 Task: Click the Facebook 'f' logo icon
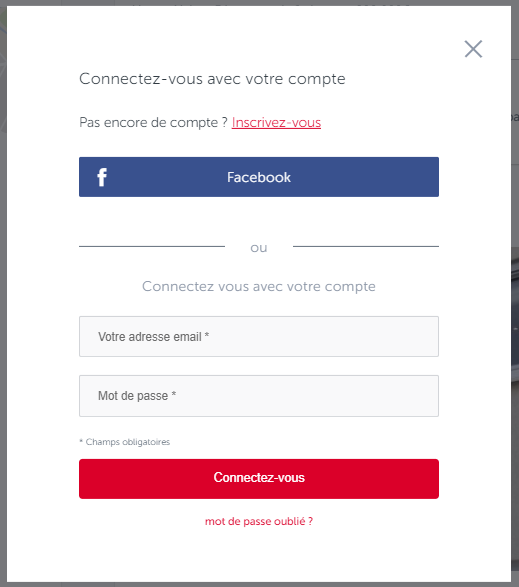(x=102, y=177)
